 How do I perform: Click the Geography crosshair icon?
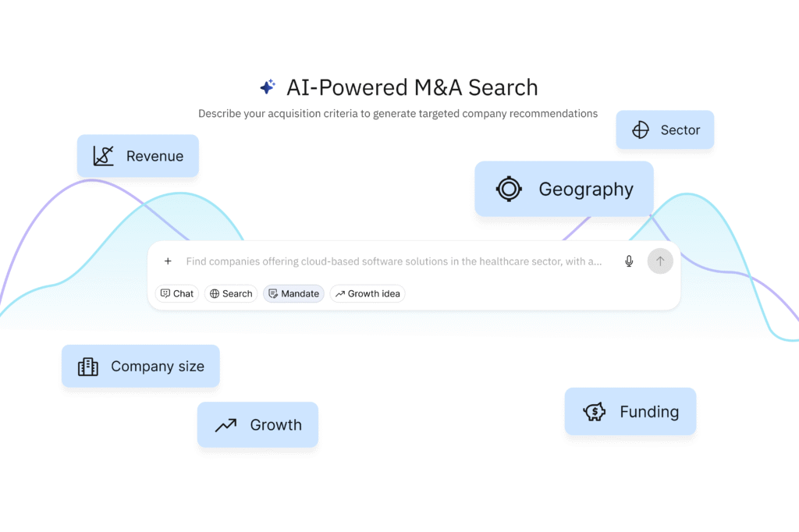tap(509, 188)
